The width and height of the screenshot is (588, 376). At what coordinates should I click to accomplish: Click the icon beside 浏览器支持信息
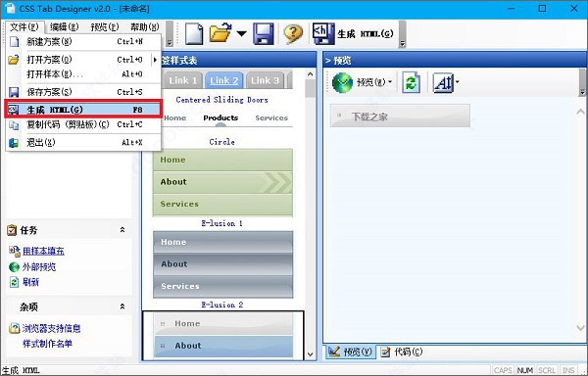[14, 328]
